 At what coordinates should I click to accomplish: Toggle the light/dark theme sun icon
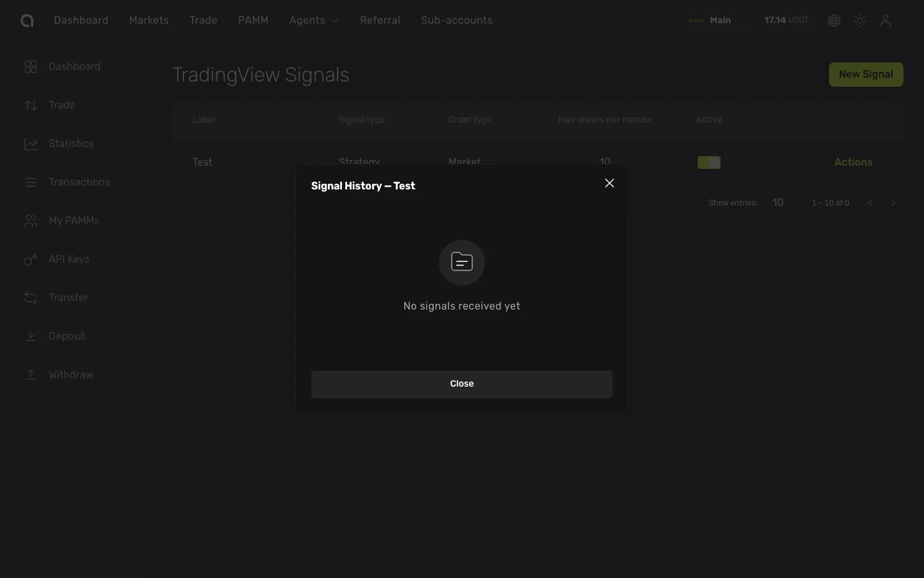[859, 20]
